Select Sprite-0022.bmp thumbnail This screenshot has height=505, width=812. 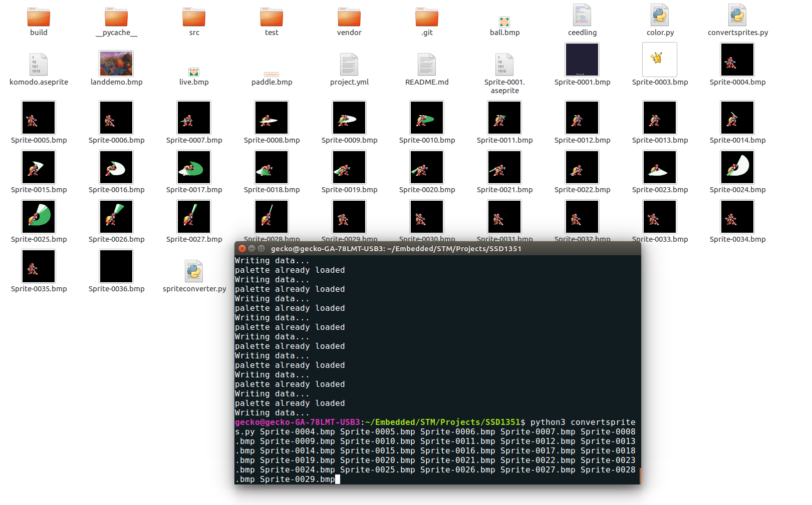click(582, 167)
